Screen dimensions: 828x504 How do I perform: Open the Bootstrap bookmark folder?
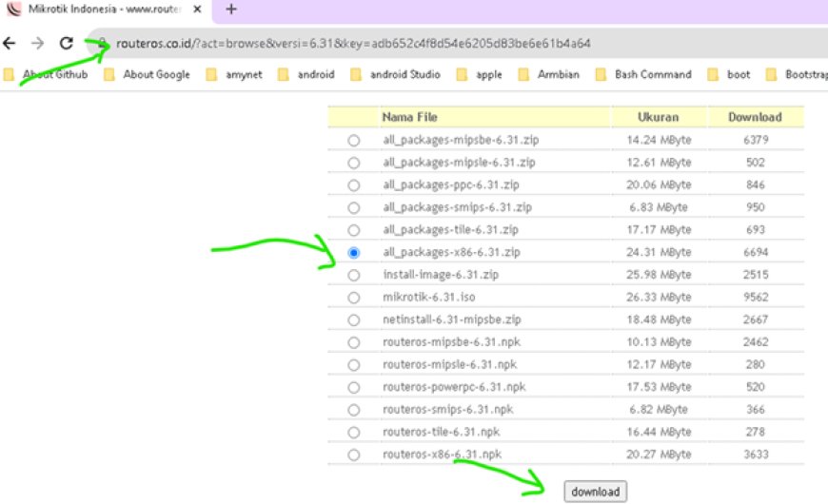click(x=797, y=74)
